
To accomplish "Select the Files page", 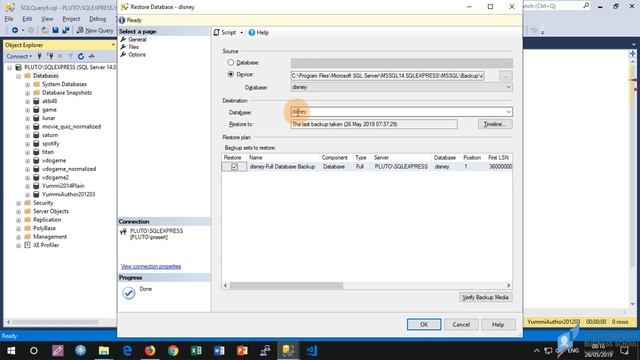I will [133, 47].
